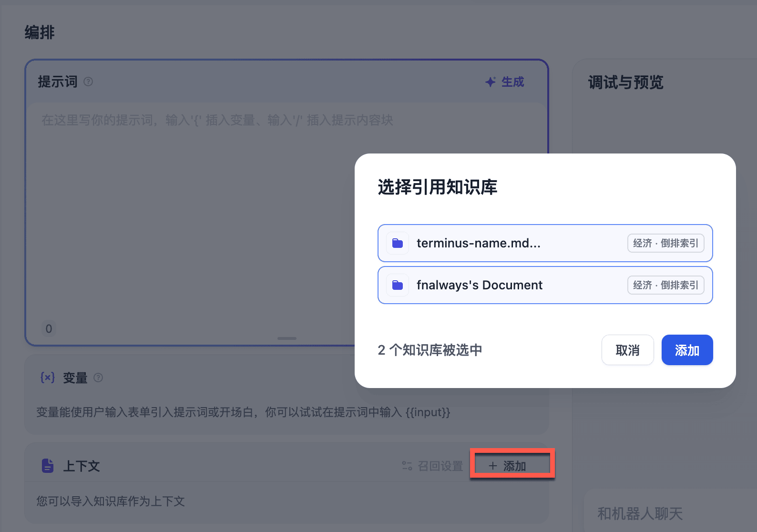757x532 pixels.
Task: Click the folder icon beside fnalways's Document
Action: 398,286
